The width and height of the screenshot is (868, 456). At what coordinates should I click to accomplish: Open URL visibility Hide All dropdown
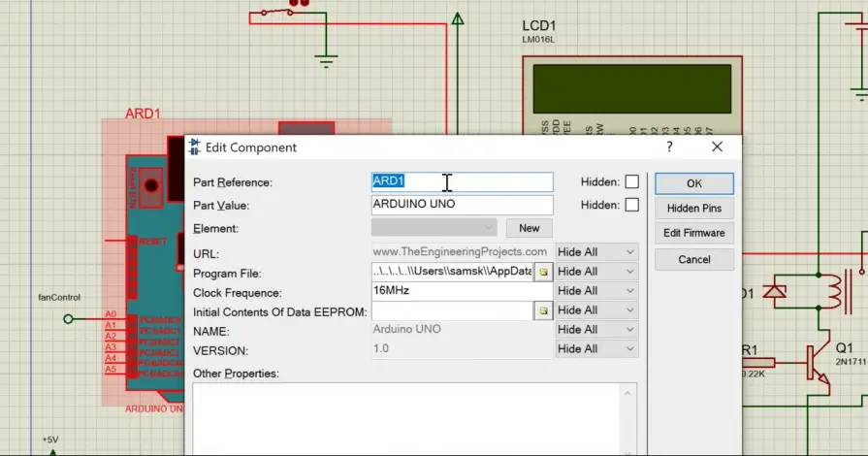tap(596, 252)
